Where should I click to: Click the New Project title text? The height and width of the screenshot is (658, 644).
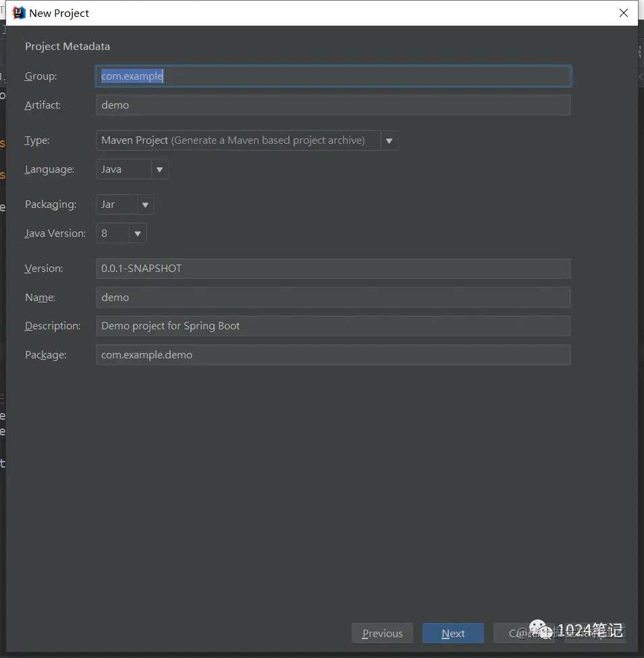(59, 13)
